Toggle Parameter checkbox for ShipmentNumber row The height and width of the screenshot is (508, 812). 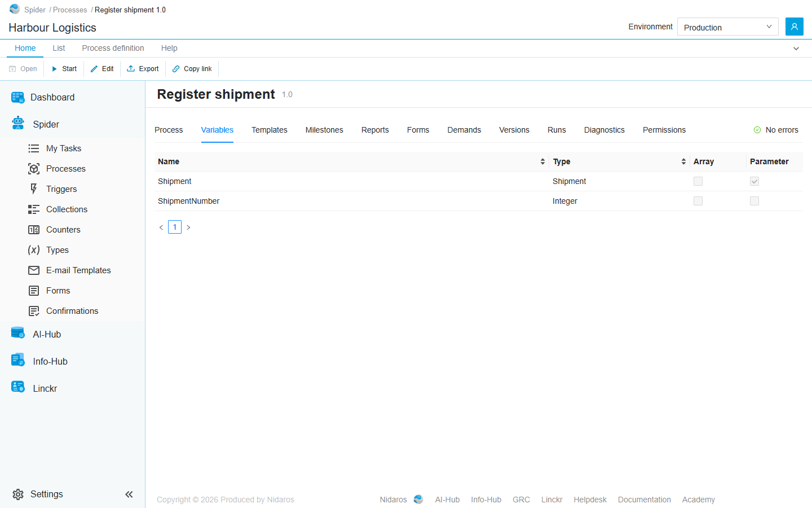pyautogui.click(x=754, y=201)
